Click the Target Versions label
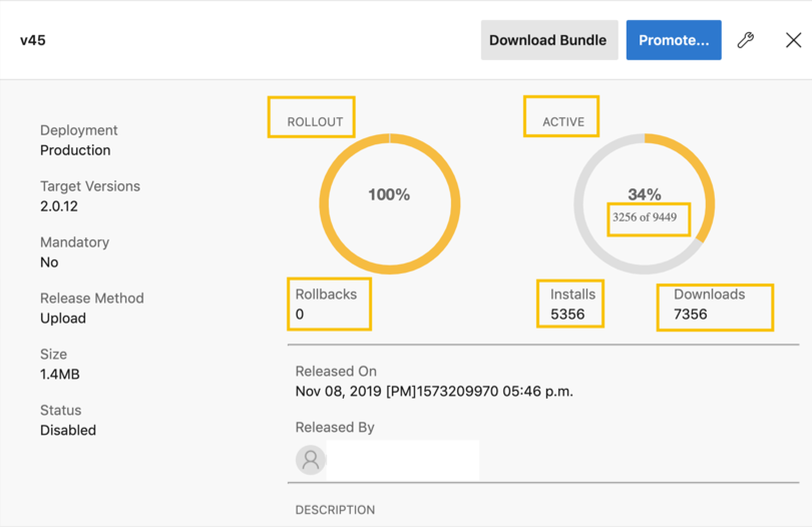The image size is (812, 527). pyautogui.click(x=90, y=186)
